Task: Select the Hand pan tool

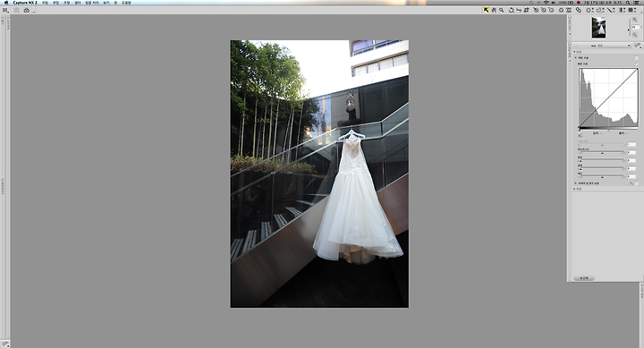Action: [494, 10]
